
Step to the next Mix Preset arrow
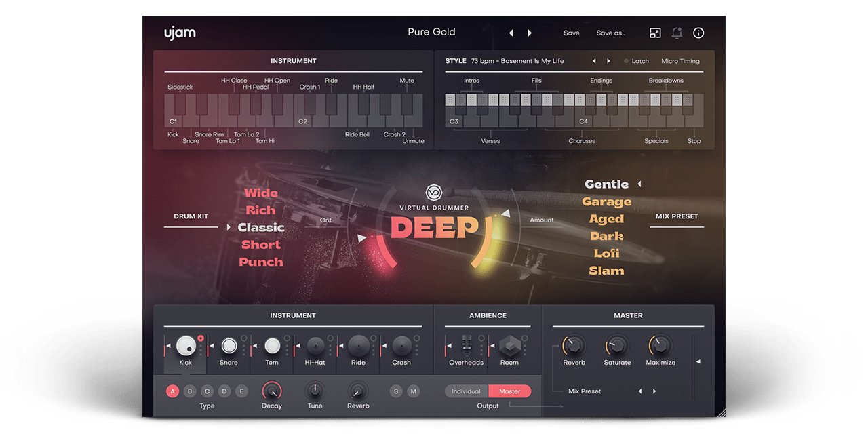[x=654, y=391]
